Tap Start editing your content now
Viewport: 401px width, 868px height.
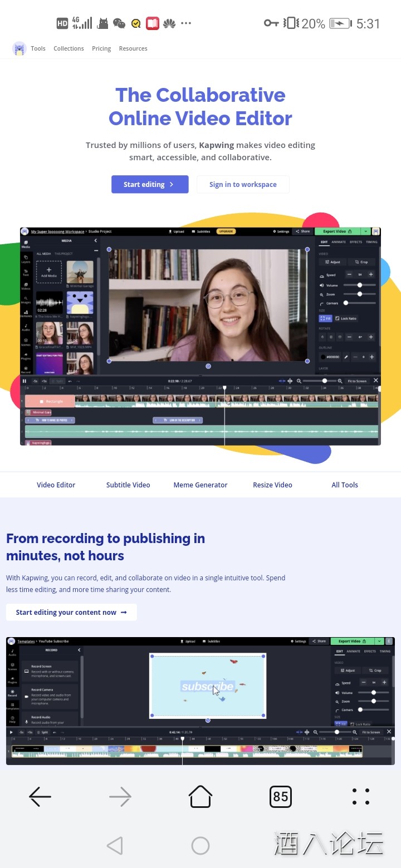71,613
